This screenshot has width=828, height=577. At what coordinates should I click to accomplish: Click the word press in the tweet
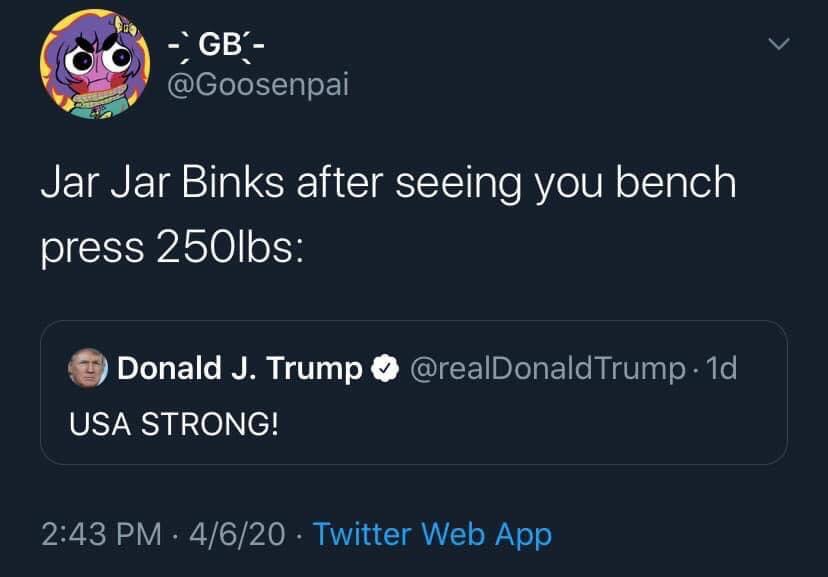[x=90, y=247]
